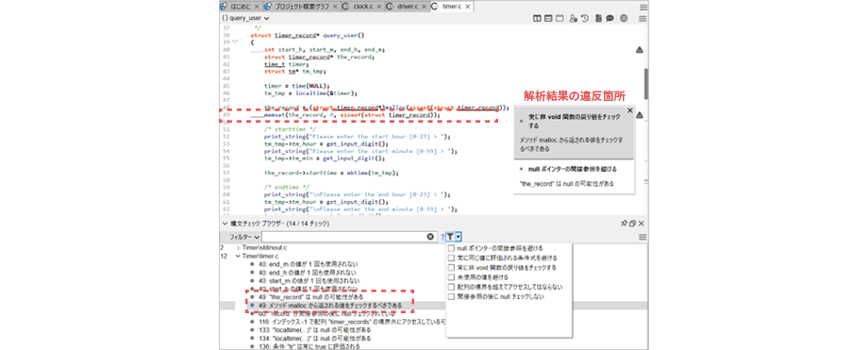The width and height of the screenshot is (868, 350).
Task: Click the user blame icon in editor toolbar
Action: tap(574, 18)
